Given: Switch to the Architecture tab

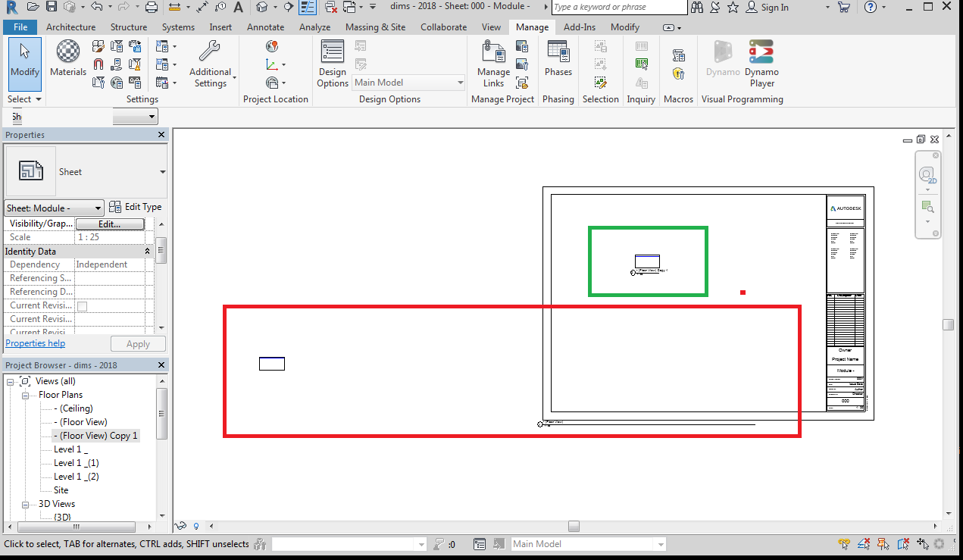Looking at the screenshot, I should pos(71,27).
